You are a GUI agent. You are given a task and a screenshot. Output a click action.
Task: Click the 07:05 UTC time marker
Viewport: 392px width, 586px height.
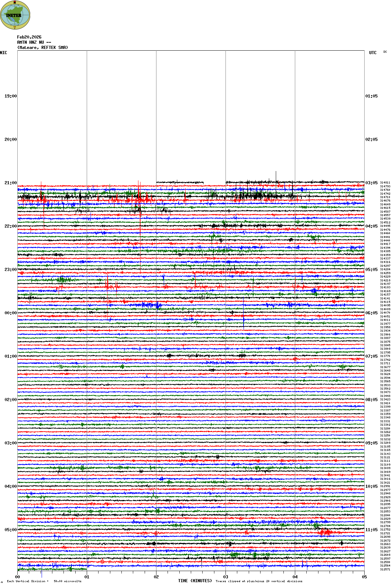371,356
